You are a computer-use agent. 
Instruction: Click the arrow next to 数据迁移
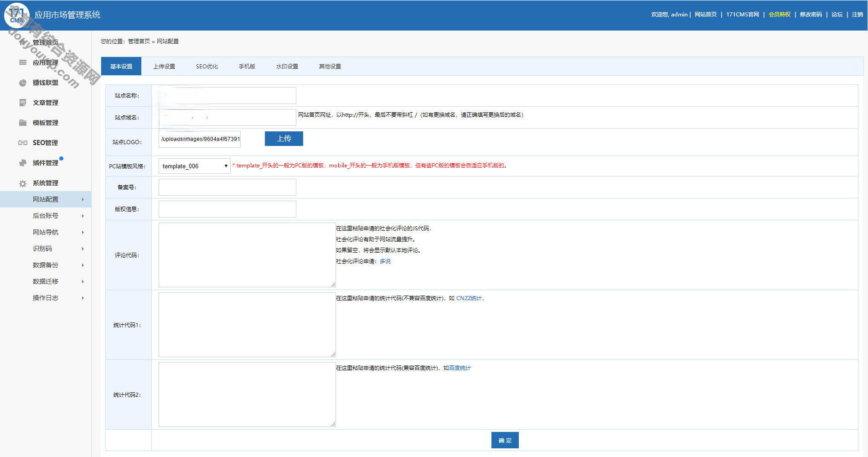click(83, 281)
